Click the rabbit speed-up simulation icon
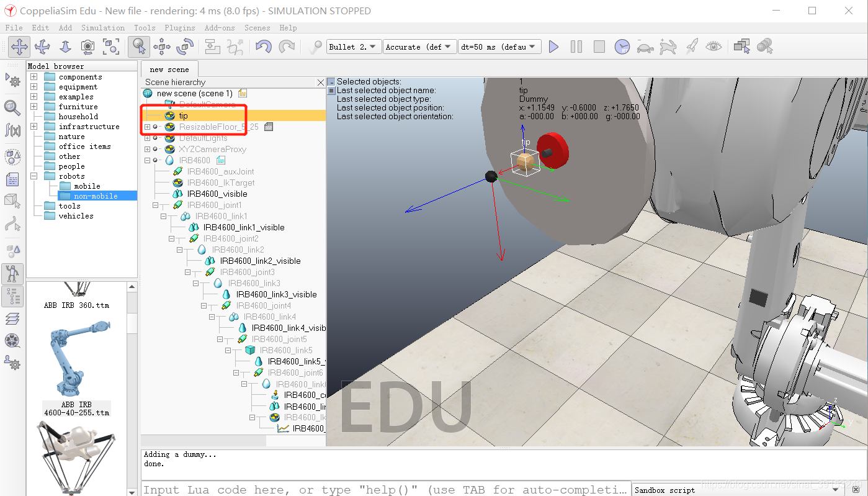The height and width of the screenshot is (496, 868). [668, 47]
